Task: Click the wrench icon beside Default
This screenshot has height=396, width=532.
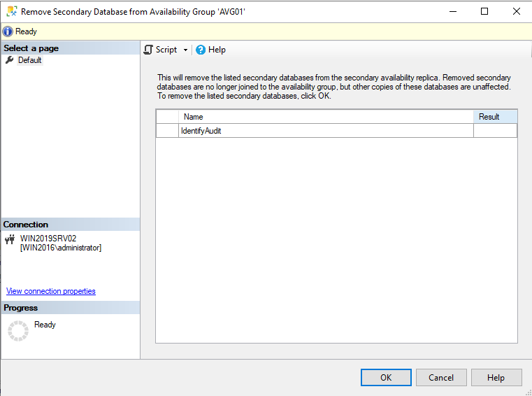Action: pos(10,59)
